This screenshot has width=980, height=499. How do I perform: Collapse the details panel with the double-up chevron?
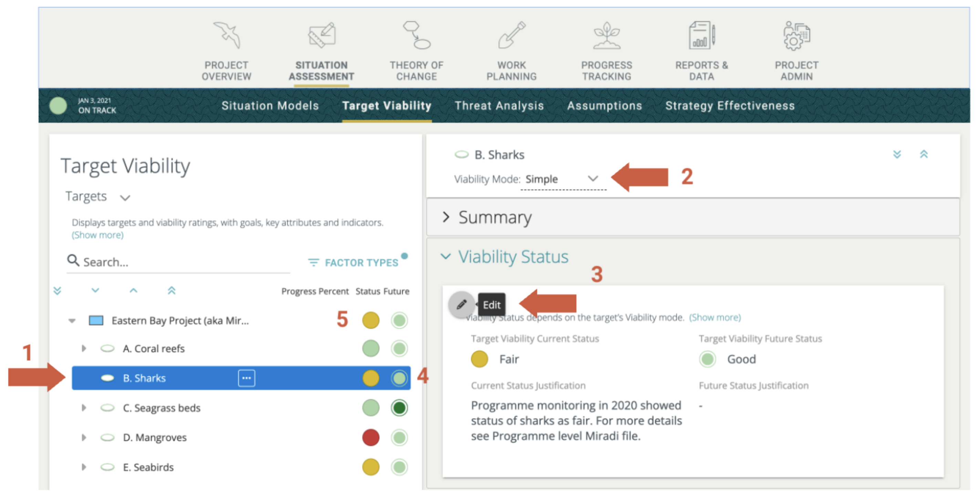click(924, 154)
